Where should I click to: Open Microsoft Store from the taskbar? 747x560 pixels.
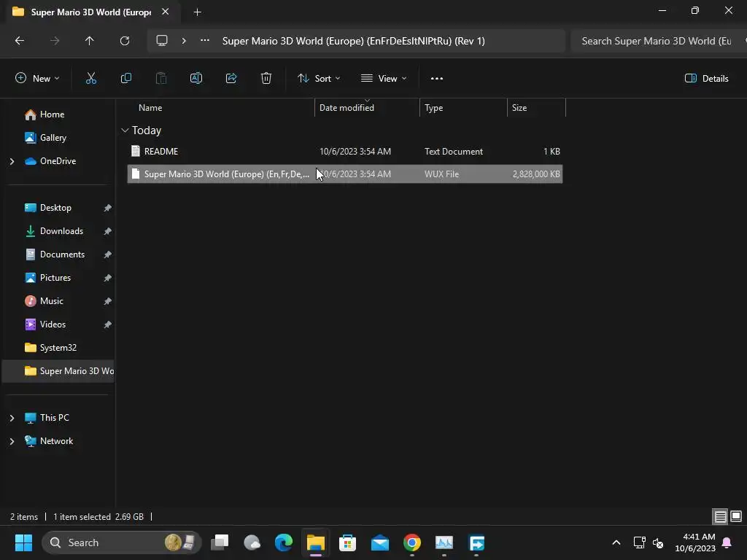[348, 542]
